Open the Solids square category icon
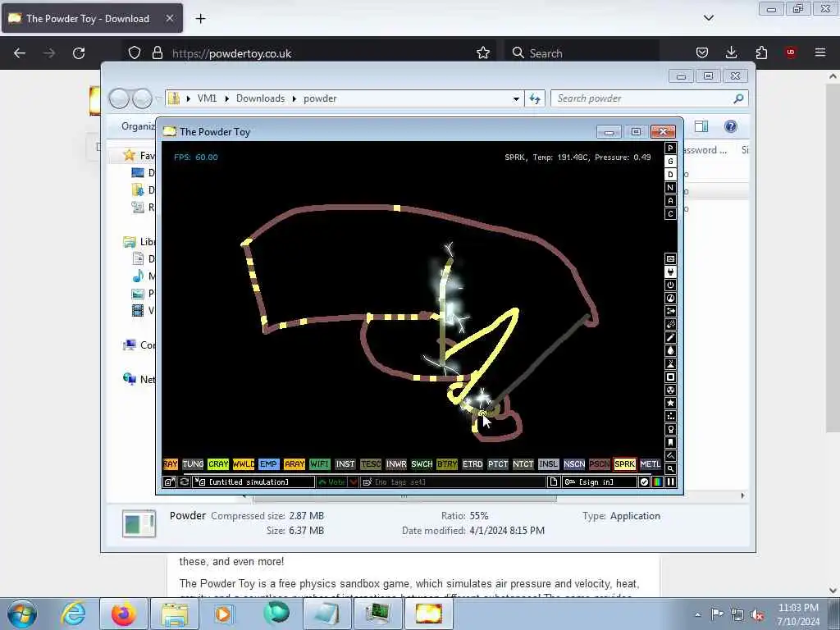The width and height of the screenshot is (840, 630). [x=670, y=377]
